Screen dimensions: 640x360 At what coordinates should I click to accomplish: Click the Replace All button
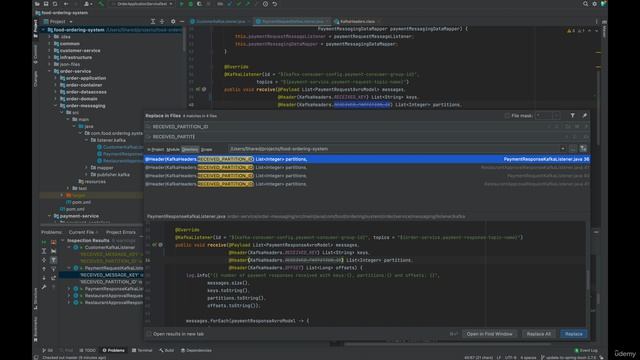538,334
